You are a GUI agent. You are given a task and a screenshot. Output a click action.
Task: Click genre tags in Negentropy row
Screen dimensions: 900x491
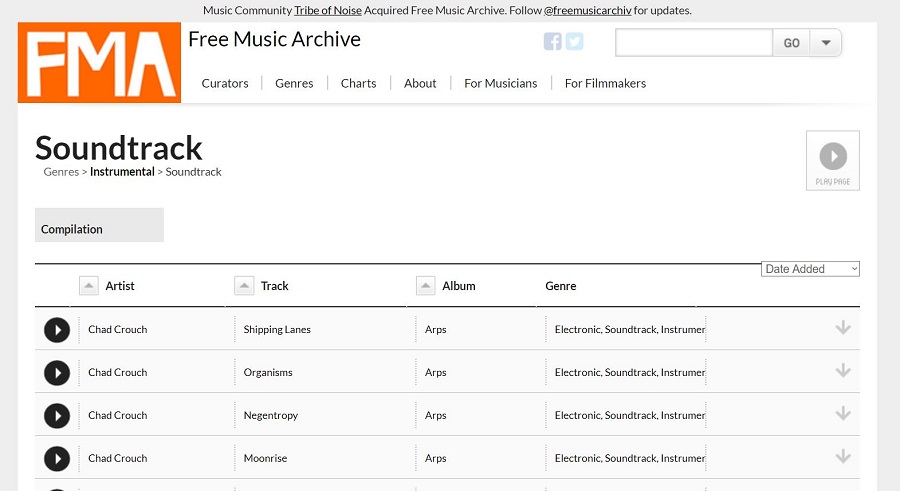tap(630, 415)
